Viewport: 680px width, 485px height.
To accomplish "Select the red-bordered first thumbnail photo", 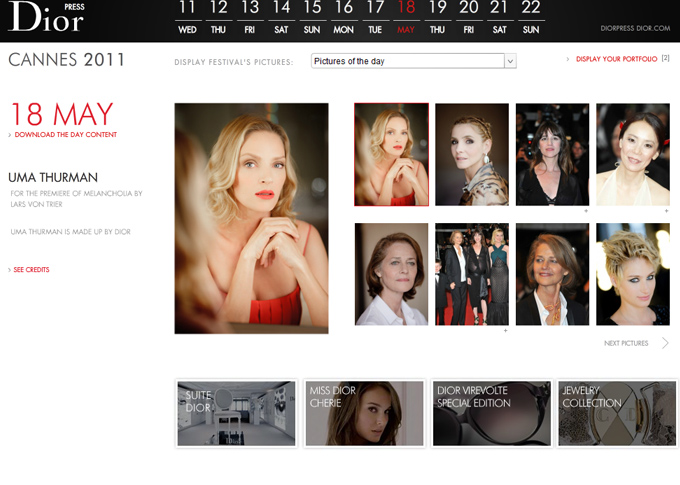I will click(x=392, y=154).
